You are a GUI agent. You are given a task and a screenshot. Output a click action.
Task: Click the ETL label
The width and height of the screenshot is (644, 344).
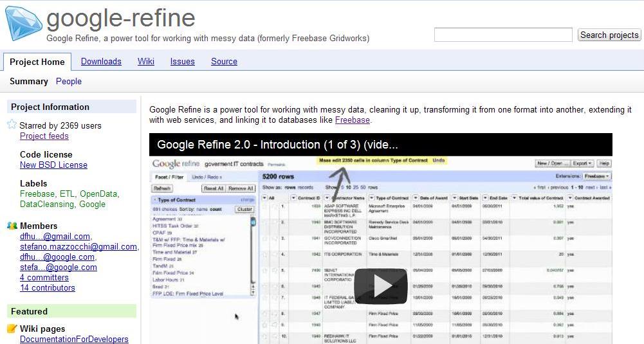click(x=68, y=194)
